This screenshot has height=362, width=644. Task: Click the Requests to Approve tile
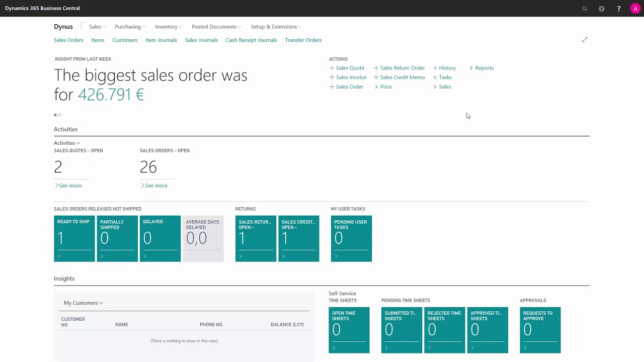[x=540, y=330]
